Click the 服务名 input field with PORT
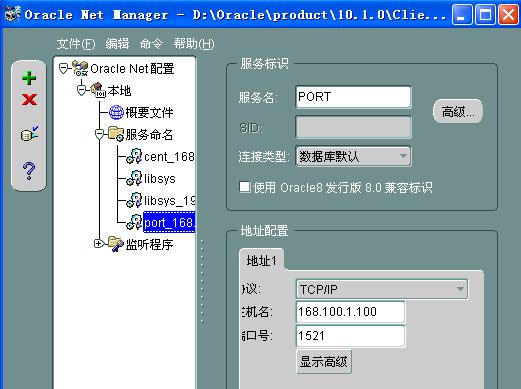521x389 pixels. coord(353,97)
